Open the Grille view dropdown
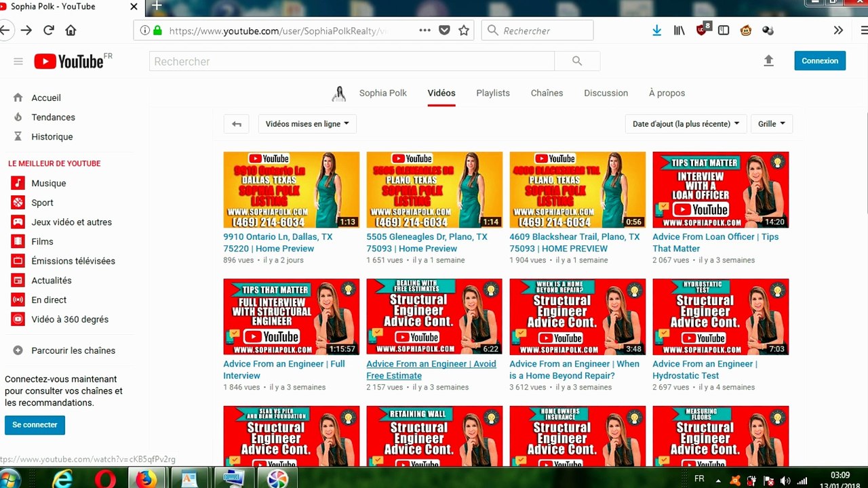This screenshot has width=868, height=488. pos(772,124)
